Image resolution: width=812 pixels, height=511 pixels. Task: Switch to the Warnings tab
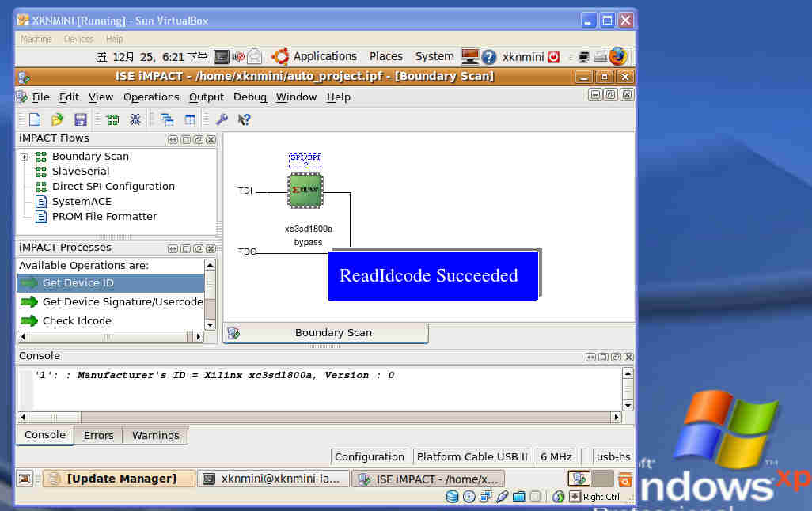click(155, 435)
